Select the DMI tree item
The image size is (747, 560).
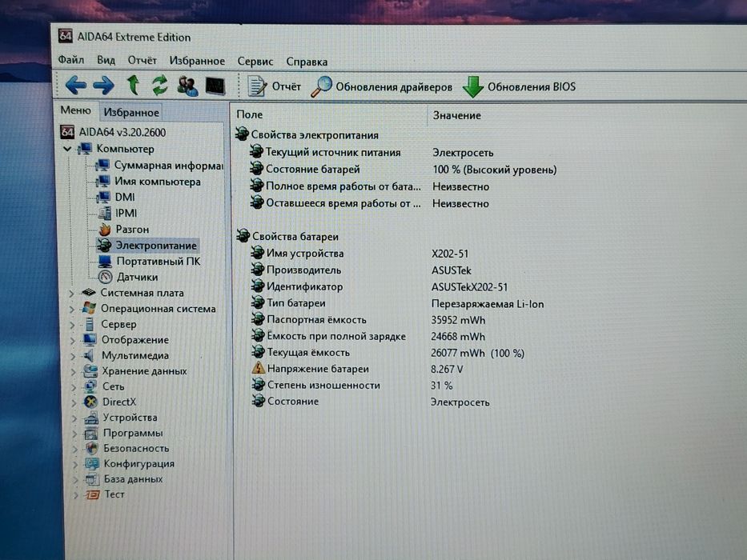(124, 197)
